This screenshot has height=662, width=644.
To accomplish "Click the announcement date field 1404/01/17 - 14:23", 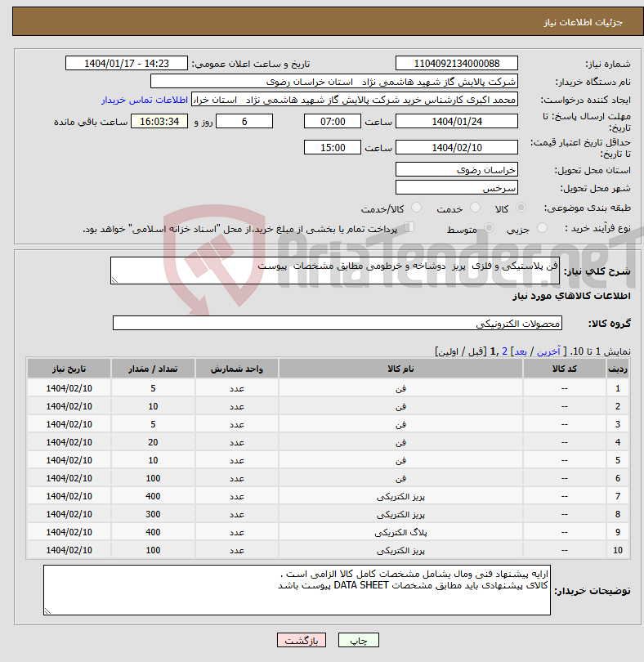I will pos(126,63).
